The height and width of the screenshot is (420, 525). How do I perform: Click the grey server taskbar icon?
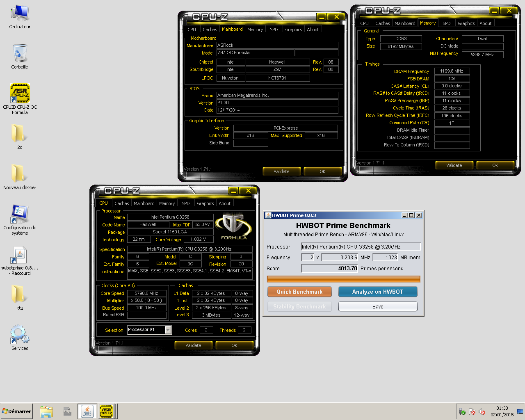tap(67, 411)
